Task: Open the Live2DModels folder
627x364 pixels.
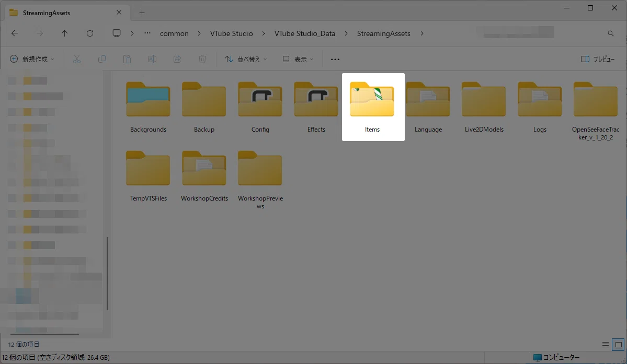Action: tap(484, 107)
